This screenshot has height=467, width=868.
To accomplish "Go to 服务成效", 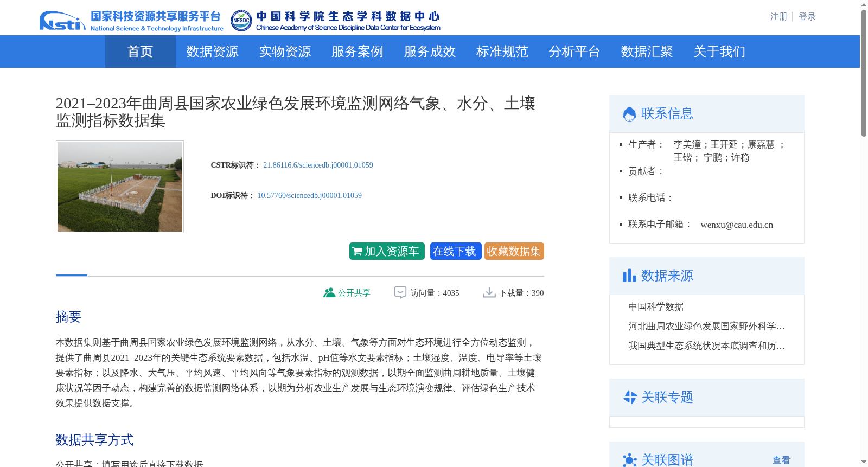I will (430, 52).
